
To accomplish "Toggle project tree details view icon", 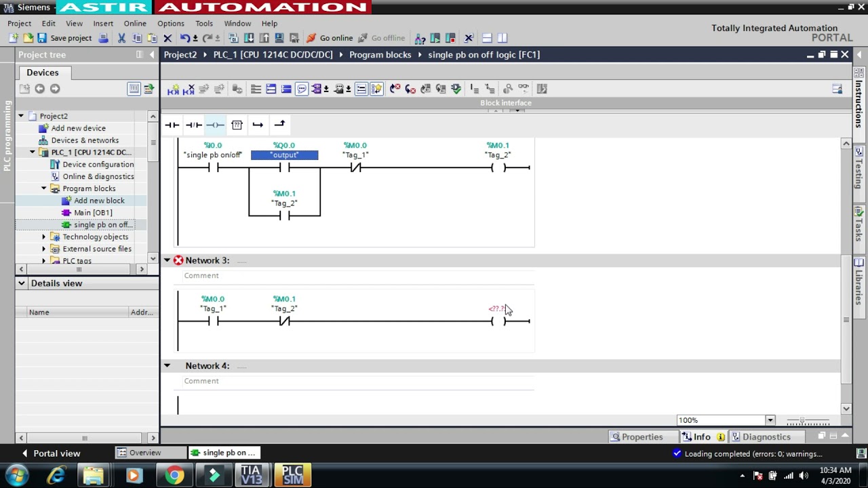I will point(134,89).
